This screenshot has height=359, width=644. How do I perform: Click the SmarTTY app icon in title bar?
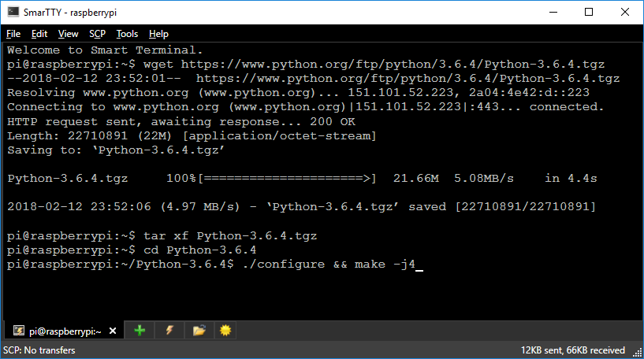click(13, 12)
